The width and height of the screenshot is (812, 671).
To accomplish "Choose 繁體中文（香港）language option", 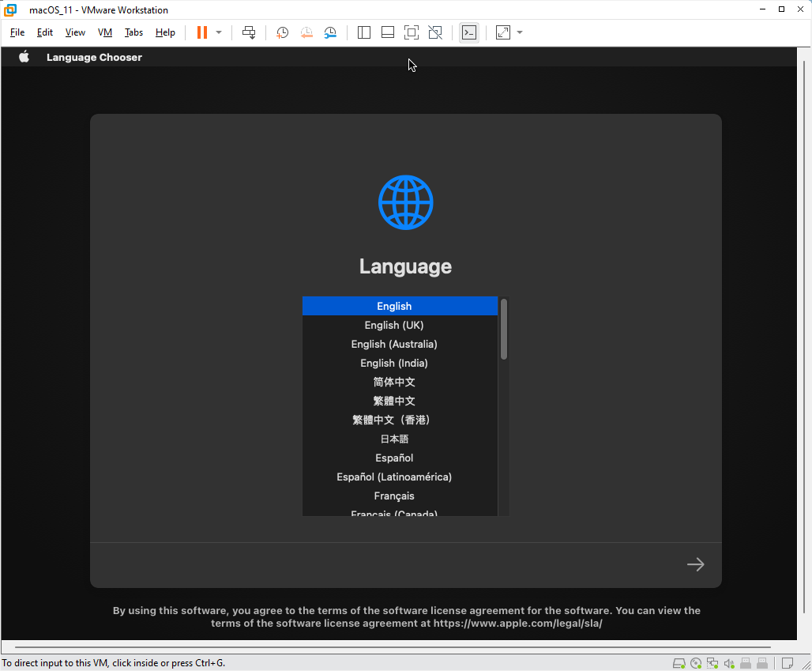I will 400,420.
